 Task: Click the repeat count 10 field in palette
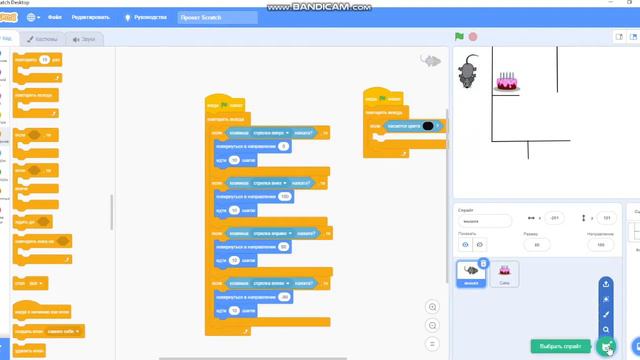click(44, 60)
